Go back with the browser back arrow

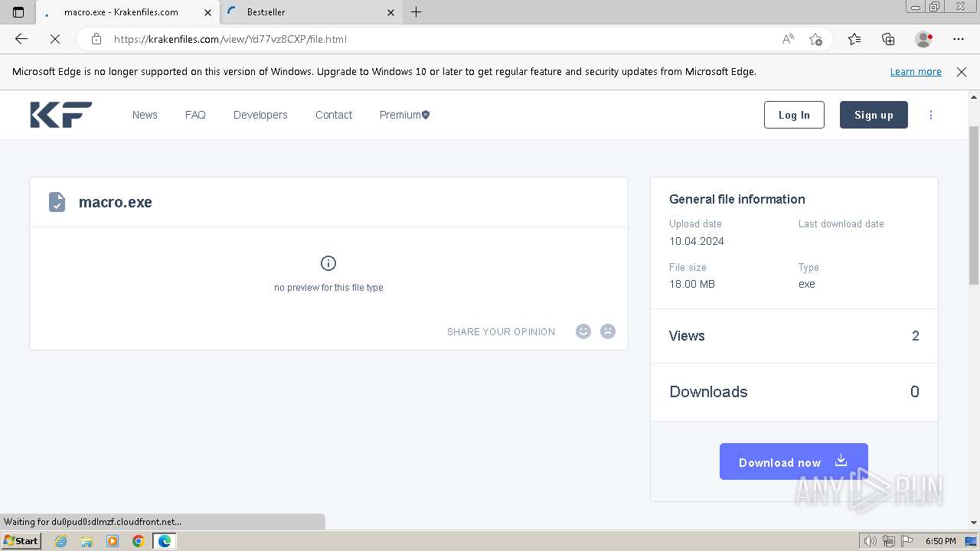[21, 39]
